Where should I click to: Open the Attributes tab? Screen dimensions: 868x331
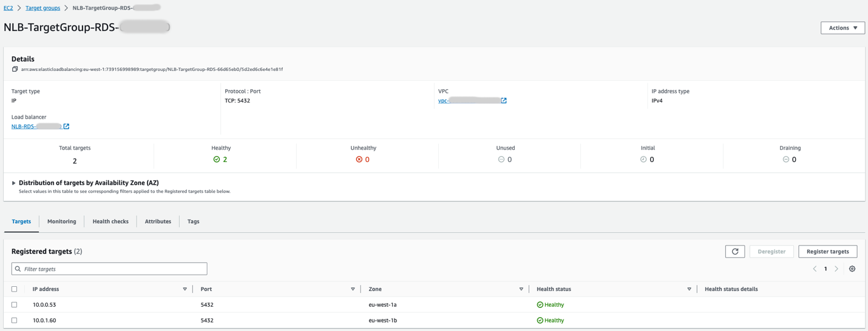click(158, 221)
